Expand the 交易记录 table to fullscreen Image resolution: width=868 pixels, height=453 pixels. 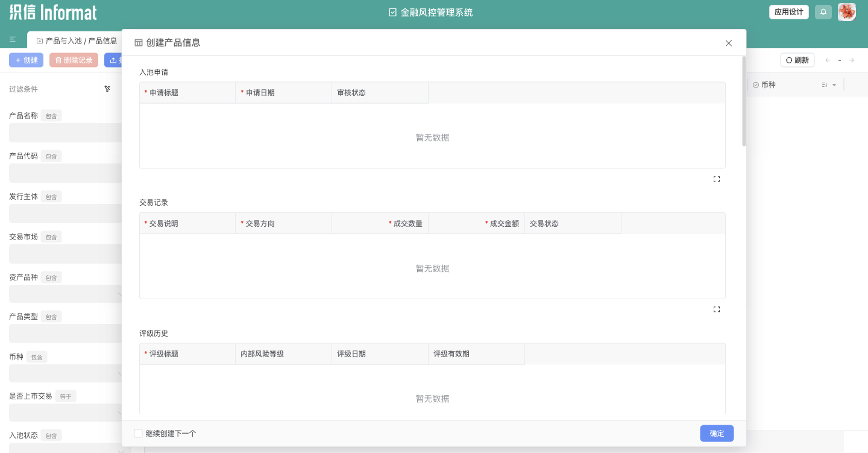tap(717, 309)
